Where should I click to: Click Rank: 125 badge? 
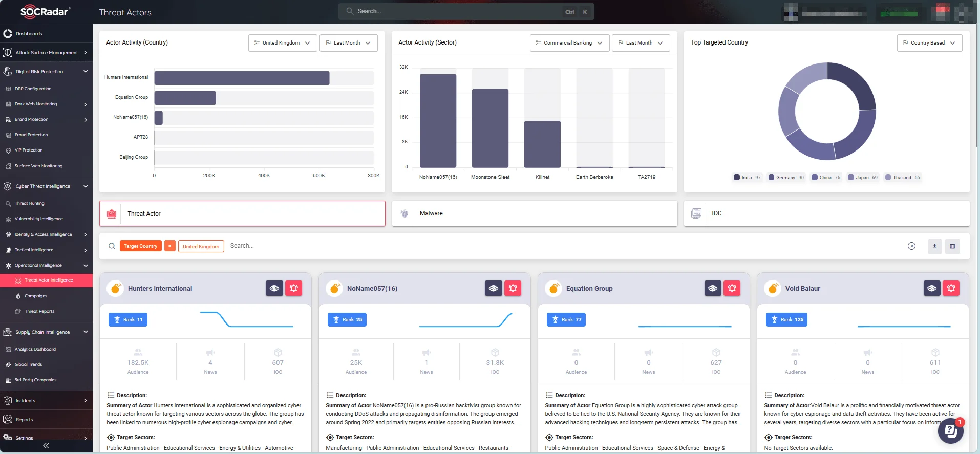tap(786, 320)
